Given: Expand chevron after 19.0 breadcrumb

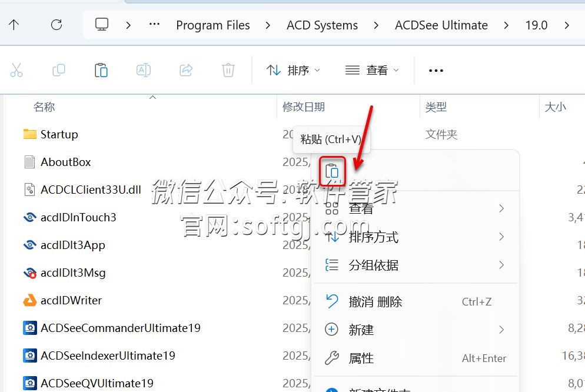Looking at the screenshot, I should pos(567,25).
